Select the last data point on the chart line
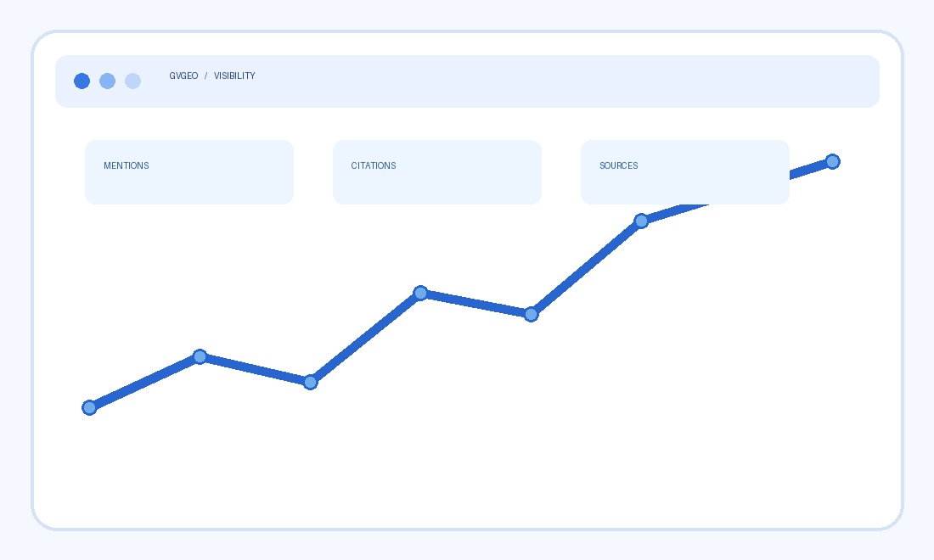The image size is (934, 560). tap(833, 161)
